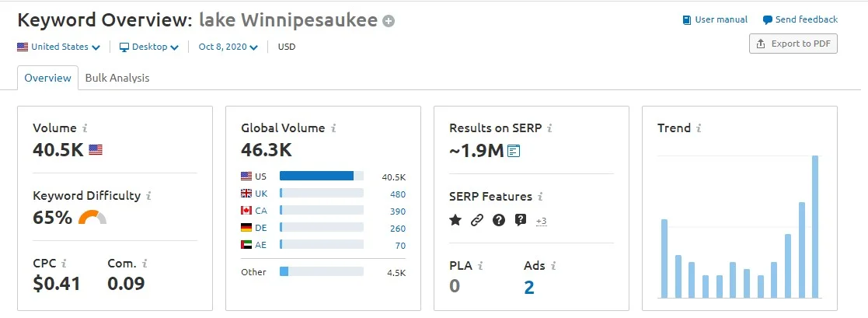Click the plus icon beside lake Winnipesaukee
The image size is (868, 318).
389,21
